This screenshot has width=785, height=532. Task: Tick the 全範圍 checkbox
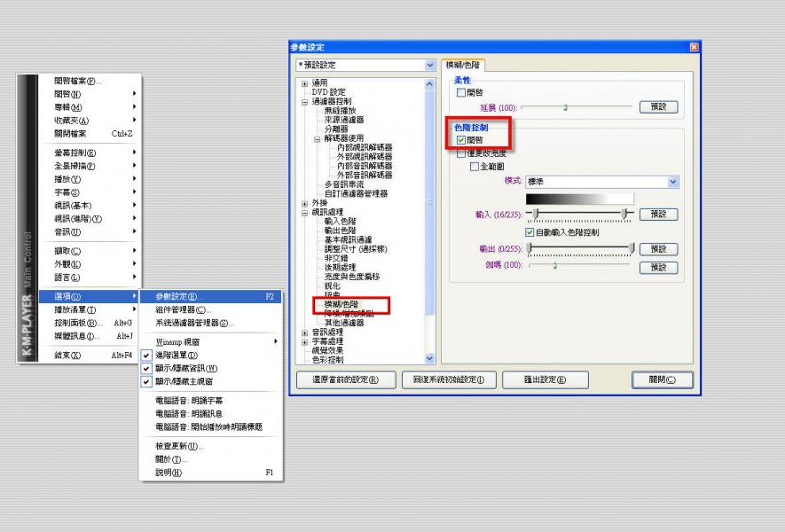(x=474, y=167)
